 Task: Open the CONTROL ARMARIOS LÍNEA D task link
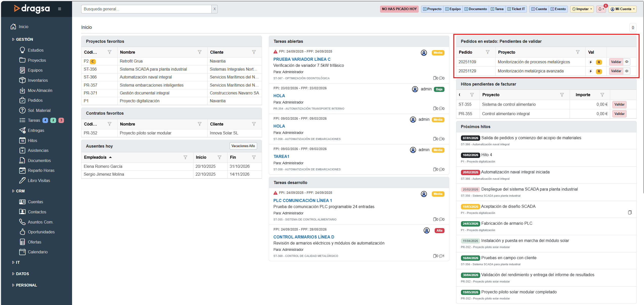(303, 237)
